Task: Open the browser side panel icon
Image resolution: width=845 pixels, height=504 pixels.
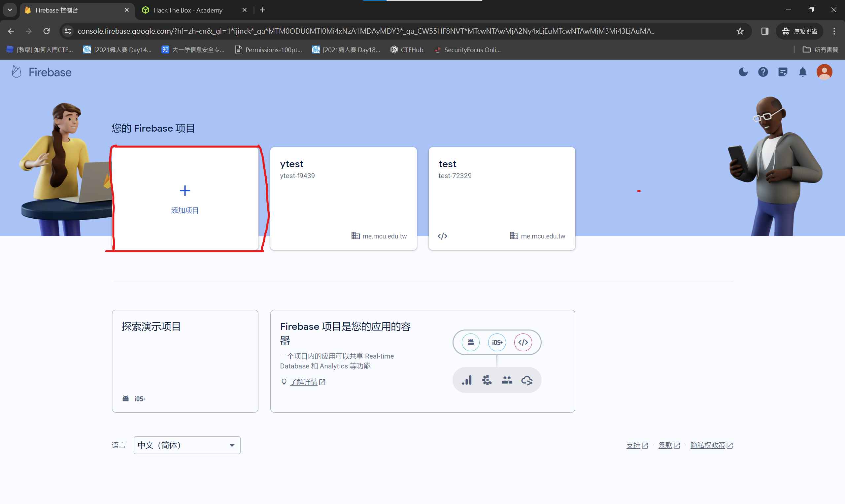Action: tap(764, 31)
